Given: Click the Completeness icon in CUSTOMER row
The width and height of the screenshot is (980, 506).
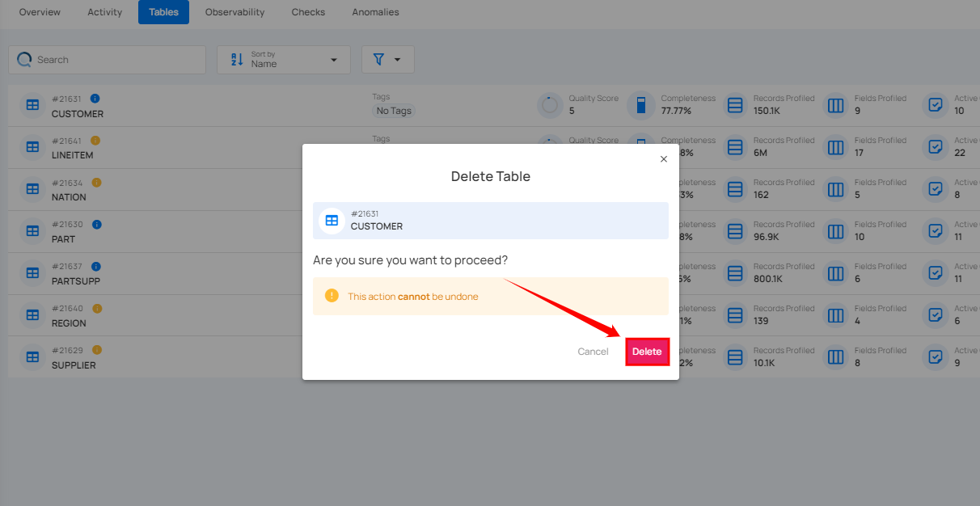Looking at the screenshot, I should (640, 105).
